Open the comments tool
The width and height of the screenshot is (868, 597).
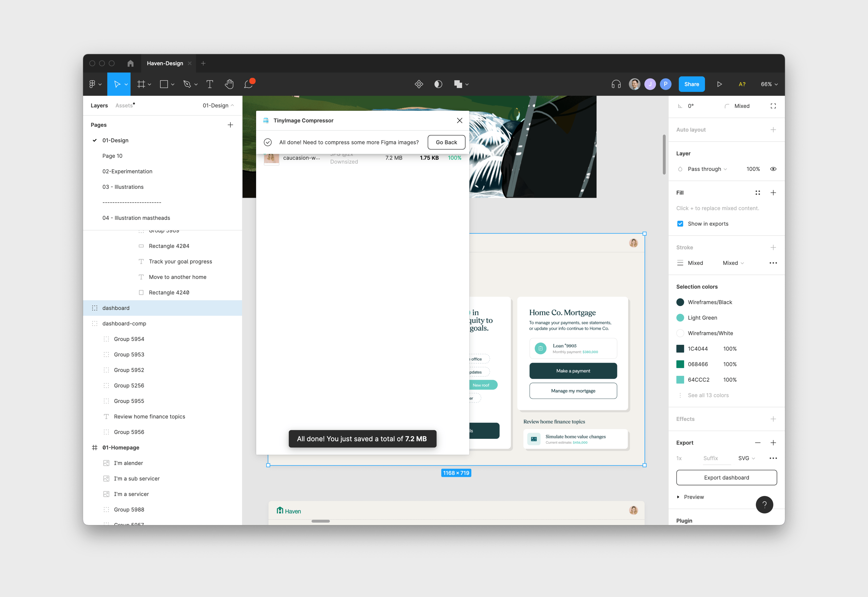248,84
